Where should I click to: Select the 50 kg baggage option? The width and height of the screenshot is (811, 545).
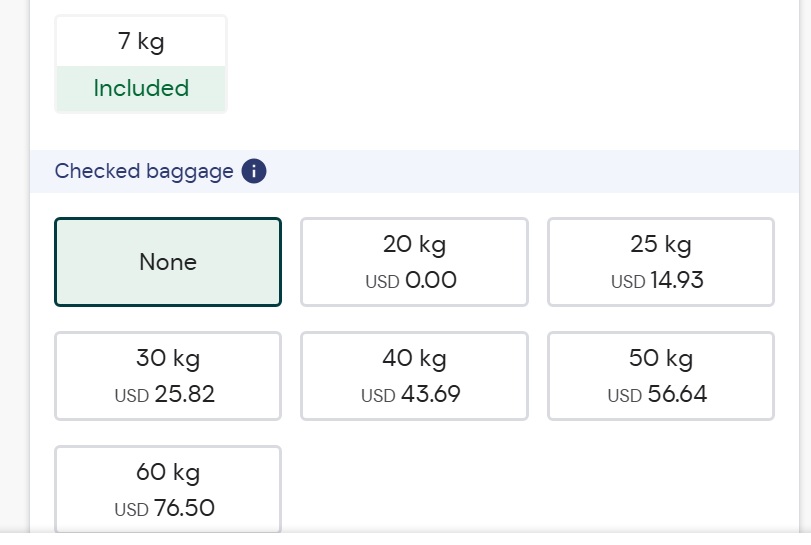(660, 376)
